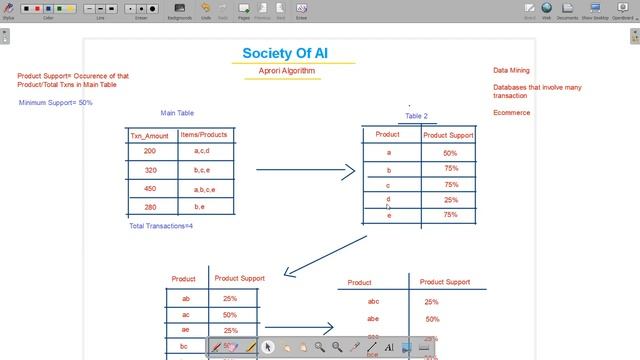Select the arrow Selector tool

pyautogui.click(x=268, y=347)
